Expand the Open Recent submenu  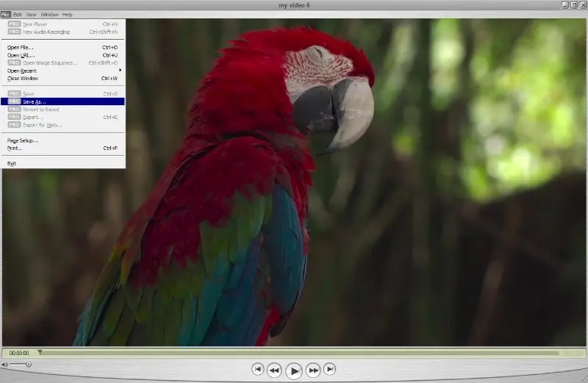pyautogui.click(x=63, y=71)
